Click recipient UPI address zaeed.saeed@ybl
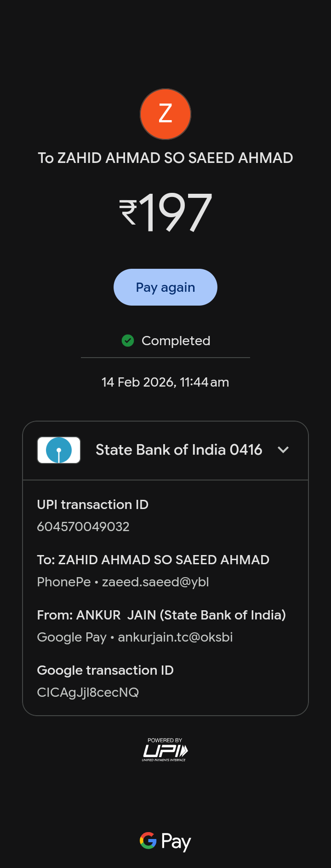The width and height of the screenshot is (331, 868). click(x=155, y=582)
